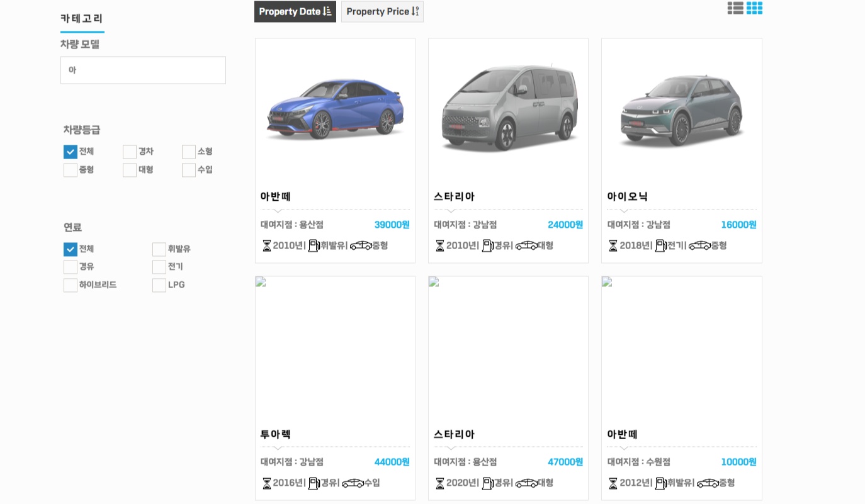
Task: Toggle 전체 checkbox under 차량등급
Action: [x=71, y=152]
